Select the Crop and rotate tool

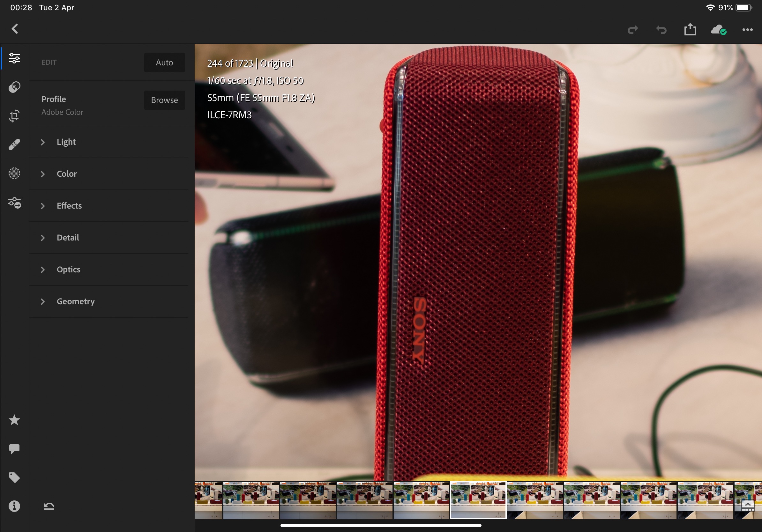[14, 116]
